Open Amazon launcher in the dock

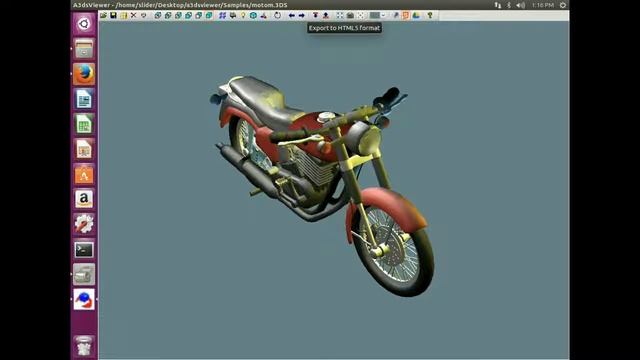84,199
